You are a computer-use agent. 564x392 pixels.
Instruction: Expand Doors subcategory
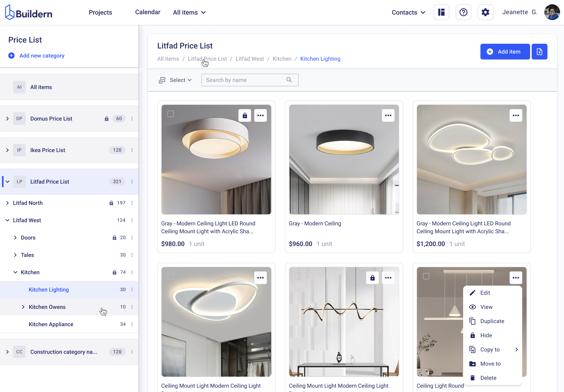(15, 238)
